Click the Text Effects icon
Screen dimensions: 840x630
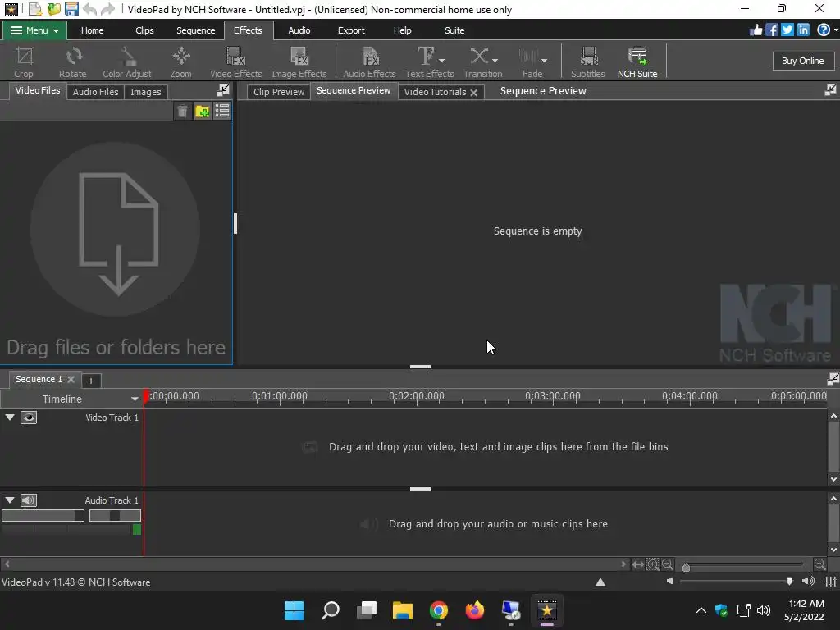click(426, 56)
